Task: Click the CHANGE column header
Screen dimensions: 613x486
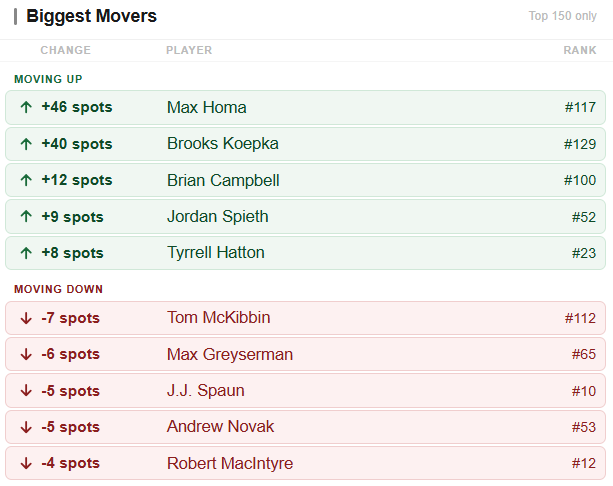Action: tap(66, 50)
